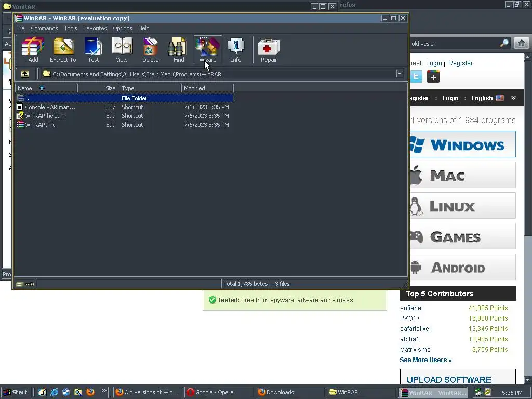Screen dimensions: 532x399
Task: Open the Options menu
Action: click(x=123, y=28)
